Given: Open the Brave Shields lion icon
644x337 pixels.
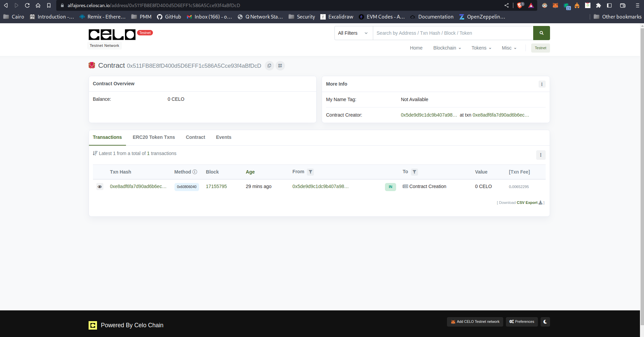Looking at the screenshot, I should (x=520, y=5).
